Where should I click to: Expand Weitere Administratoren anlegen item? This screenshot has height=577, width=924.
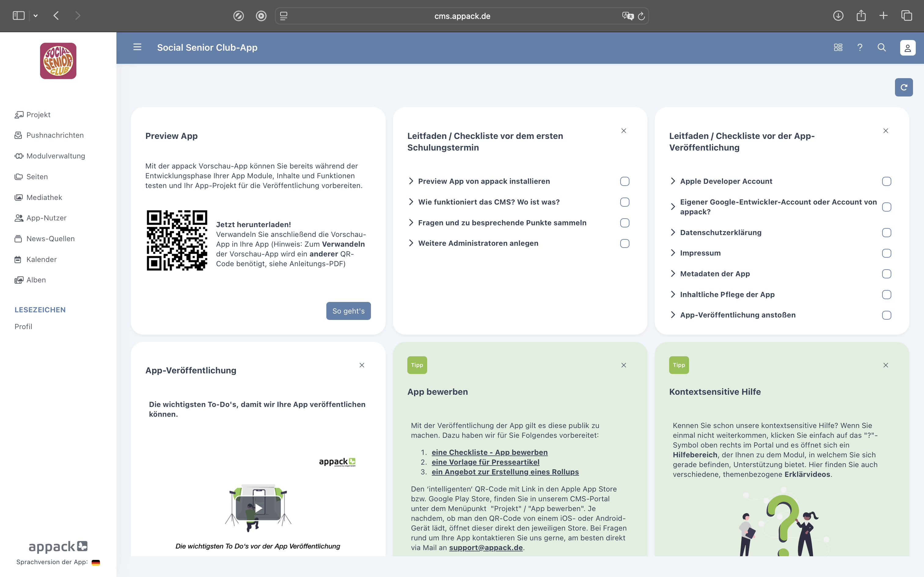coord(411,243)
